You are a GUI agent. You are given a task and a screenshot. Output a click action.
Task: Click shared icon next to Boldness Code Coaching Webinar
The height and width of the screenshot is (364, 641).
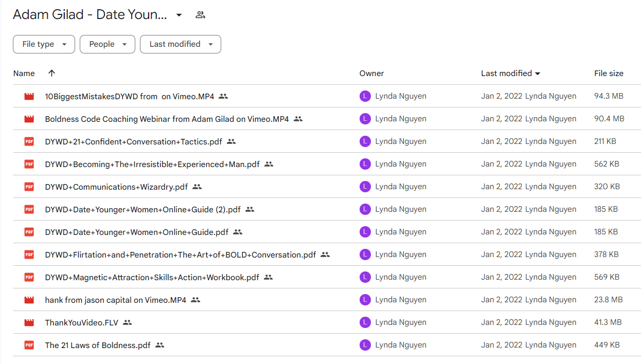point(298,119)
